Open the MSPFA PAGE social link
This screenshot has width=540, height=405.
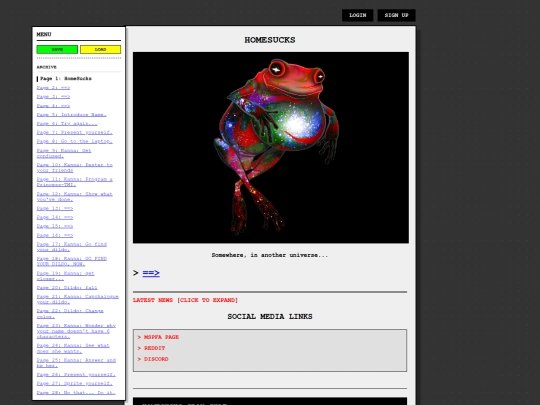(161, 337)
